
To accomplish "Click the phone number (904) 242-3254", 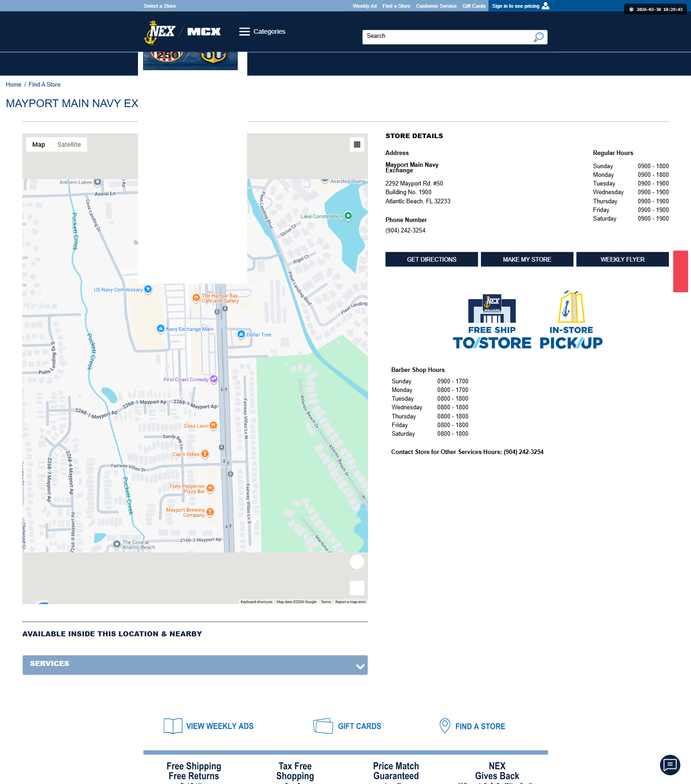I will pyautogui.click(x=405, y=231).
